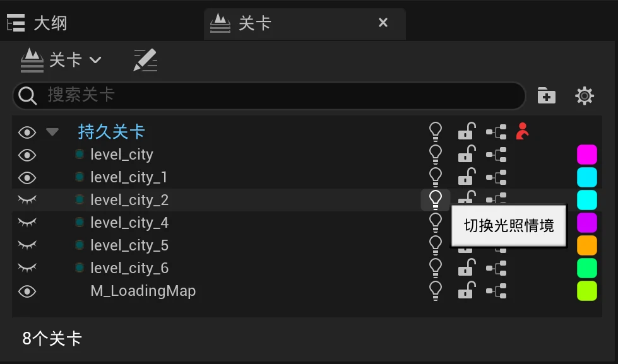
Task: Open level blueprint for level_city_1
Action: pos(496,177)
